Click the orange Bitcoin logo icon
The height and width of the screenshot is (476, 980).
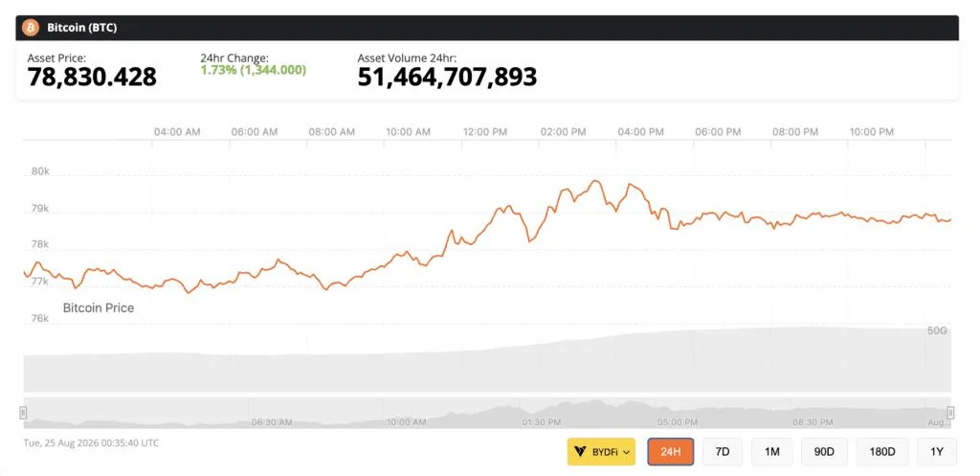click(31, 28)
